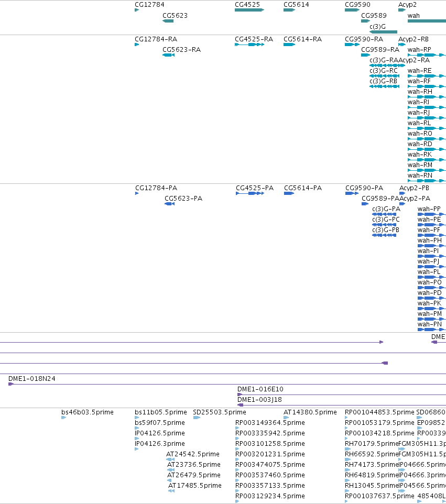Click the CG12784 gene label
Viewport: 446px width, 504px height.
[149, 5]
